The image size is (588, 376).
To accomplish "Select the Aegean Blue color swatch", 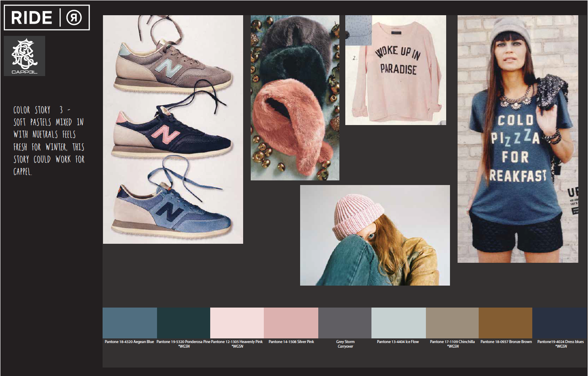I will point(130,323).
